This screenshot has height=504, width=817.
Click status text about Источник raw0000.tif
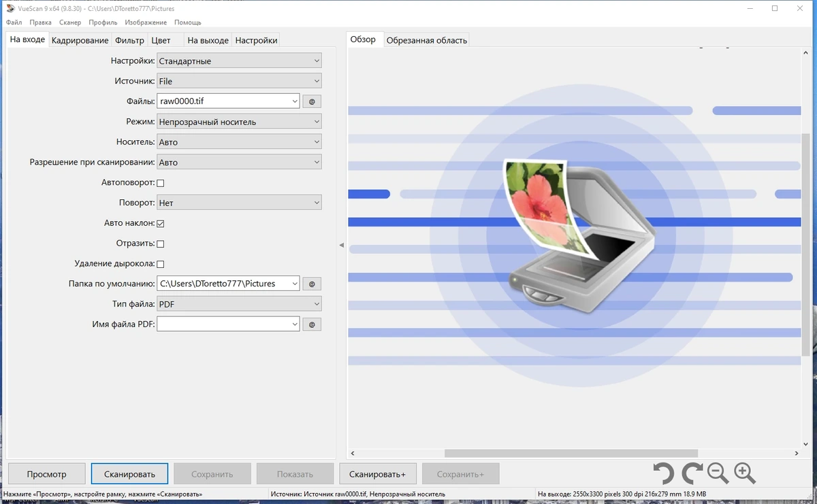pyautogui.click(x=358, y=494)
